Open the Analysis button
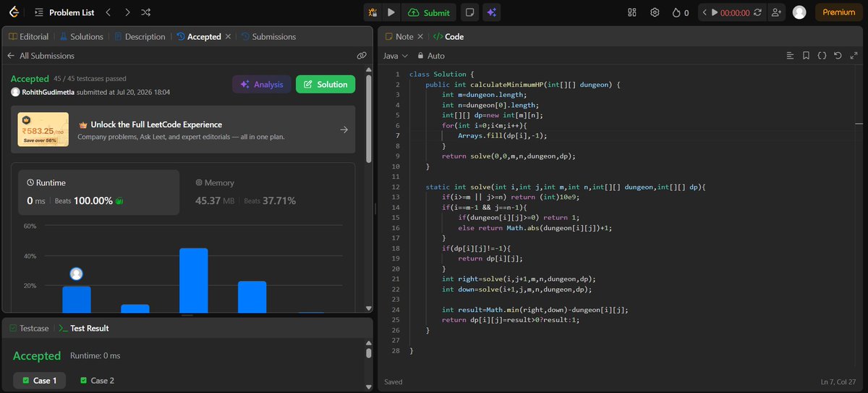The width and height of the screenshot is (868, 393). [x=262, y=84]
